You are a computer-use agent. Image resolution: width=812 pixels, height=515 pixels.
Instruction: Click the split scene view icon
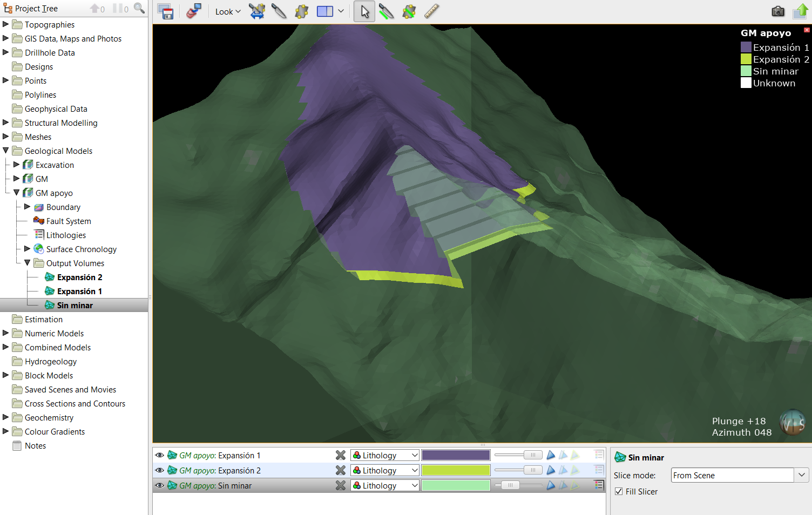[325, 11]
